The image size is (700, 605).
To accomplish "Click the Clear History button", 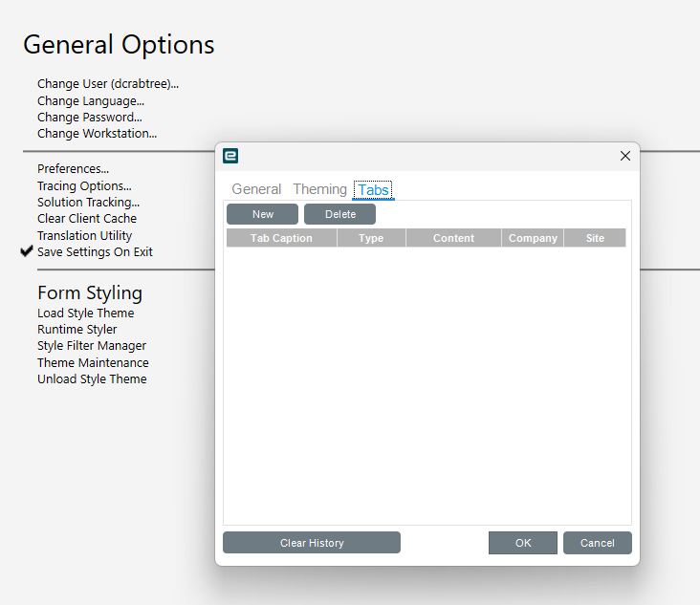I will (x=312, y=543).
